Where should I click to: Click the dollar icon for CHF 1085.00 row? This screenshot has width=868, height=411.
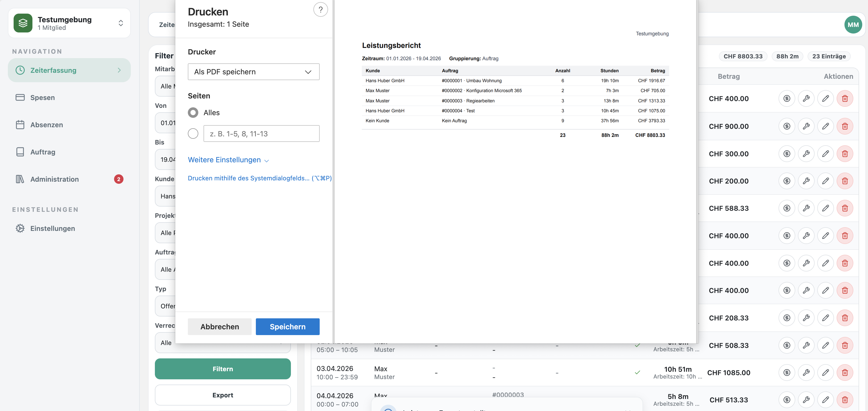(786, 373)
